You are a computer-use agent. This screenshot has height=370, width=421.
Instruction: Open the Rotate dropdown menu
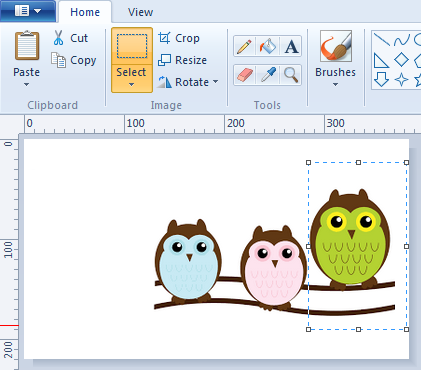189,82
